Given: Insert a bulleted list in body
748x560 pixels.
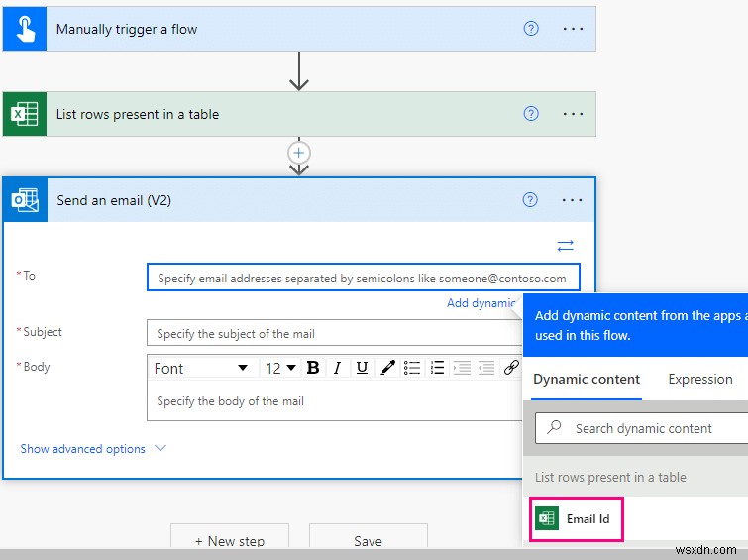Looking at the screenshot, I should tap(412, 368).
